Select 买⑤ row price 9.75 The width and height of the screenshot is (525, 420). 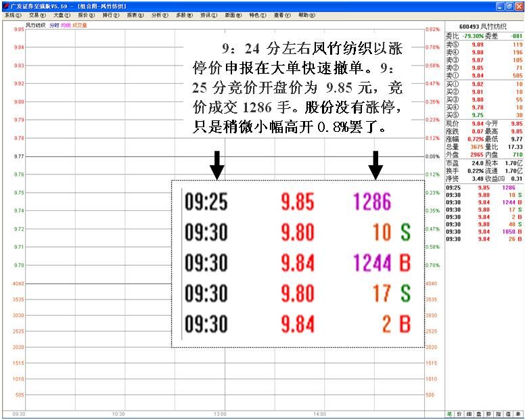point(478,115)
